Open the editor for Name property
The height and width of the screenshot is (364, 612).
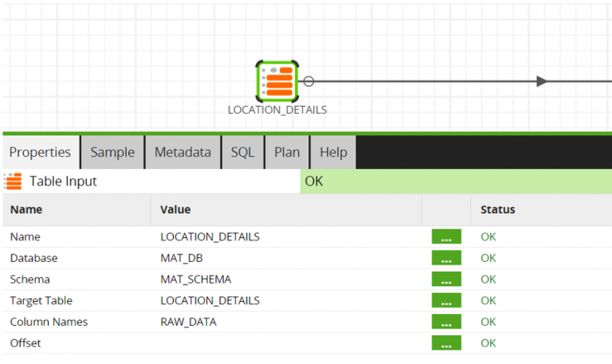(446, 237)
